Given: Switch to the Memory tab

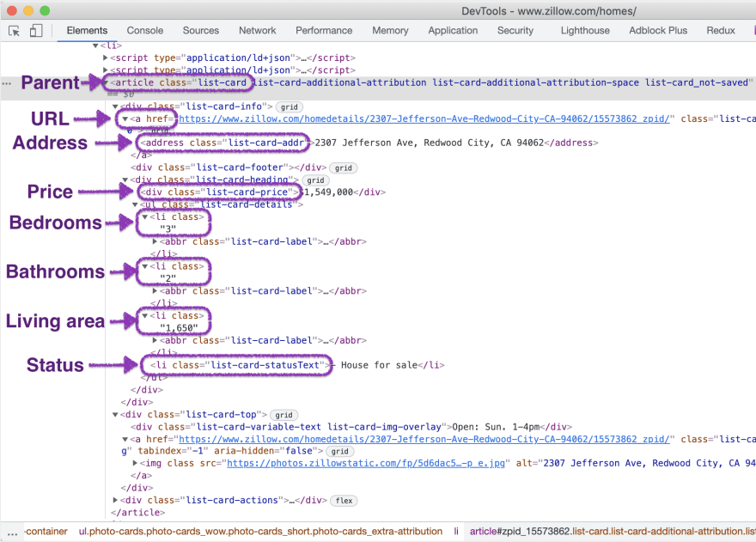Looking at the screenshot, I should (x=390, y=30).
